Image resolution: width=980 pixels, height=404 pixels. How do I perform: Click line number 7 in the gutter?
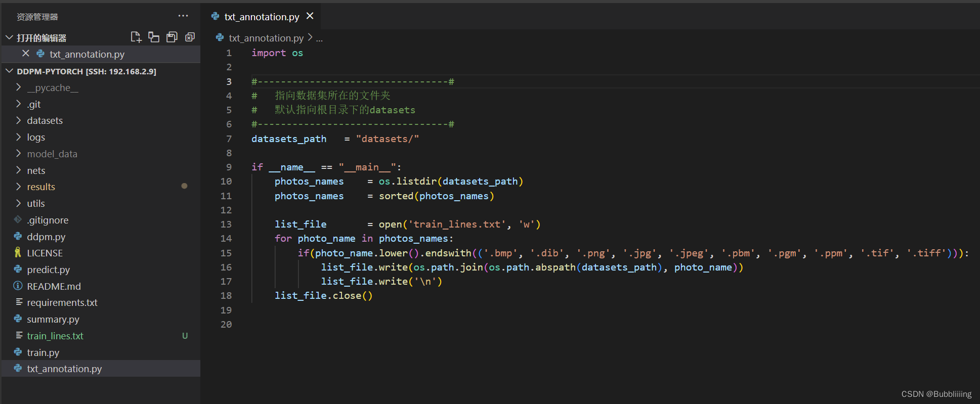229,139
